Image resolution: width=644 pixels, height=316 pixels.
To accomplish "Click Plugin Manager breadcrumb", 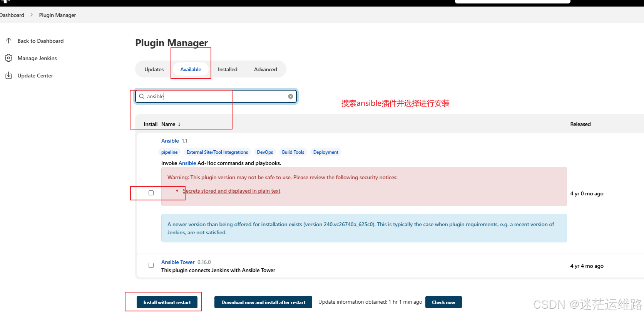I will click(57, 15).
